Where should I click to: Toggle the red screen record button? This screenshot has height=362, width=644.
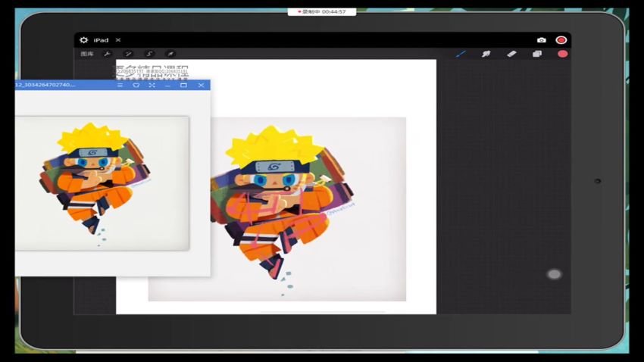tap(561, 40)
